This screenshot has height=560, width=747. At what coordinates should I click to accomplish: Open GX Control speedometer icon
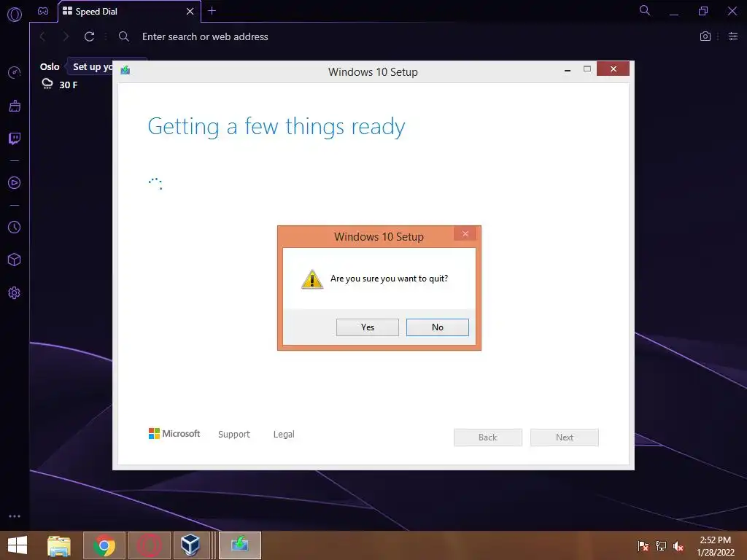[x=15, y=72]
